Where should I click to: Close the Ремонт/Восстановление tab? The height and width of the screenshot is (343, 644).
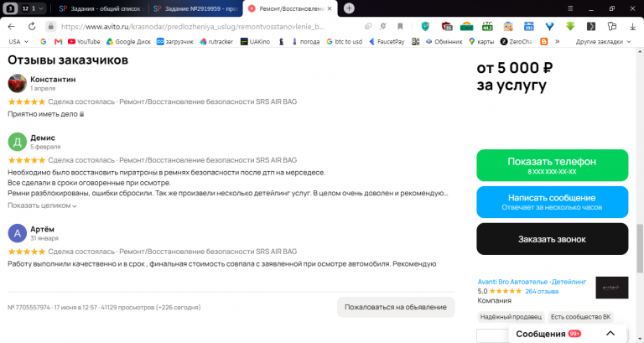330,8
